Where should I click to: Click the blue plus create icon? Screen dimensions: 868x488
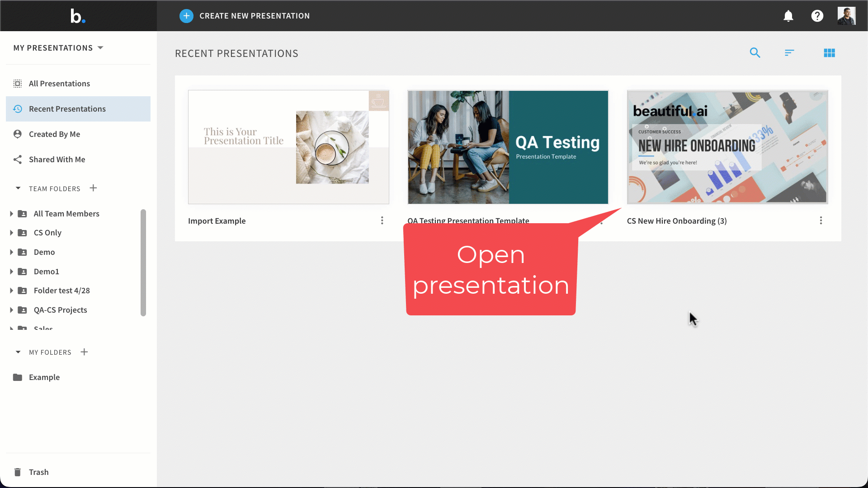coord(186,16)
